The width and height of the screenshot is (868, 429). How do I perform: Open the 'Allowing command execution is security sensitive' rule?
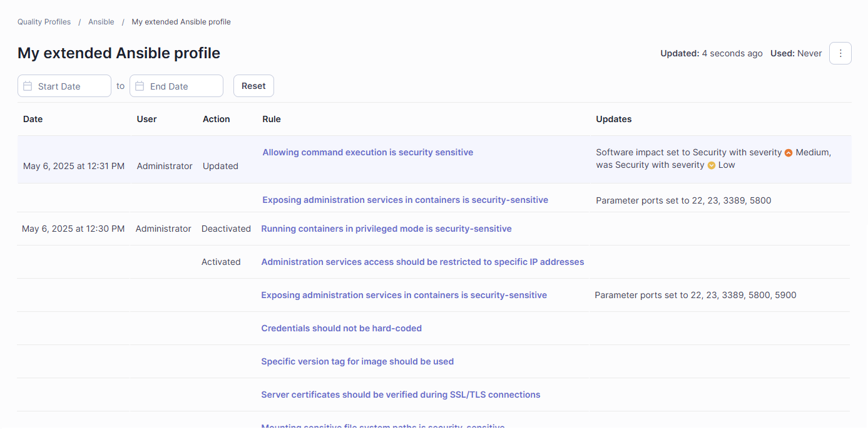tap(367, 152)
